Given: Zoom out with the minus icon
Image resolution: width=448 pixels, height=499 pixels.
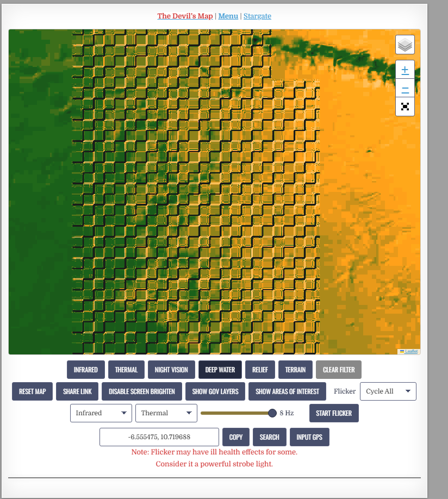Looking at the screenshot, I should click(405, 88).
